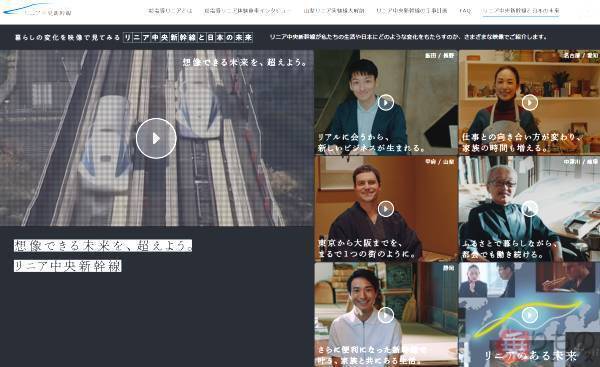Open the リニア中央新幹線の工事日誌 menu item
The width and height of the screenshot is (600, 367).
tap(412, 11)
